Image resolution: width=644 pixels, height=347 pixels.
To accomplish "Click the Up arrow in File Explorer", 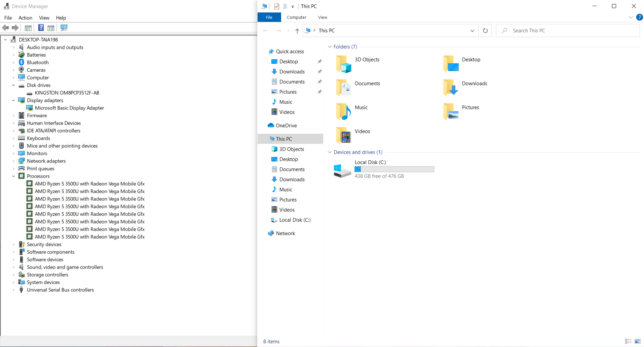I will 297,31.
